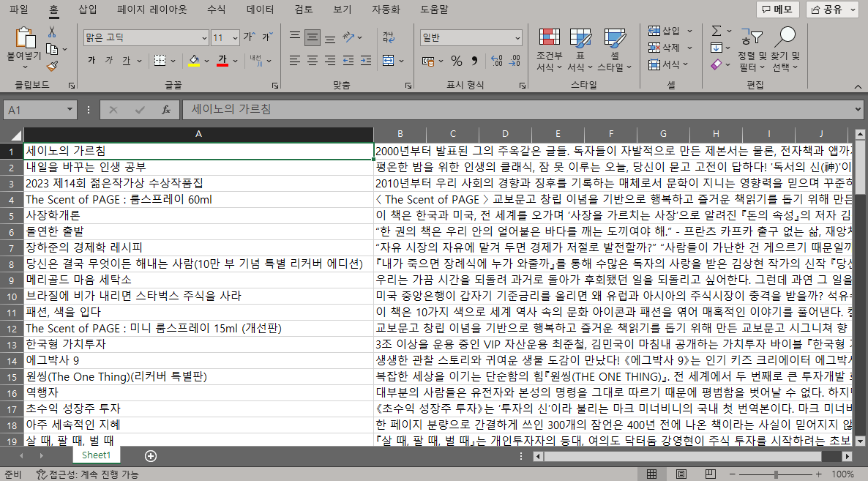
Task: Click the Select All corner triangle
Action: click(x=16, y=135)
